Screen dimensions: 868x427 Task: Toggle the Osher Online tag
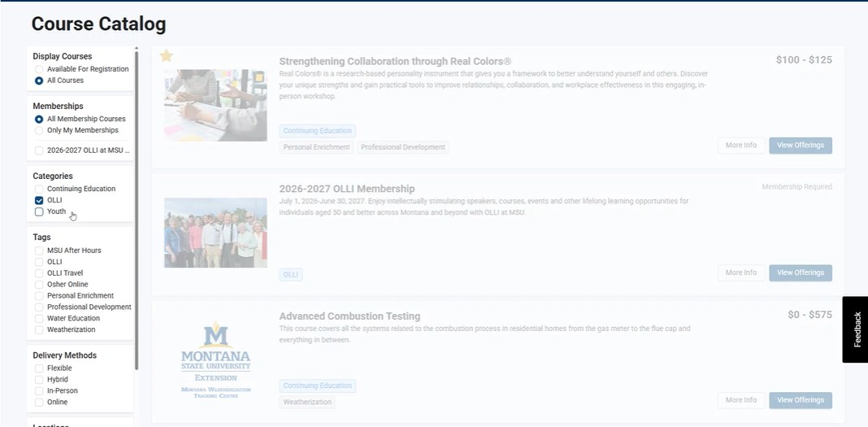pos(39,285)
